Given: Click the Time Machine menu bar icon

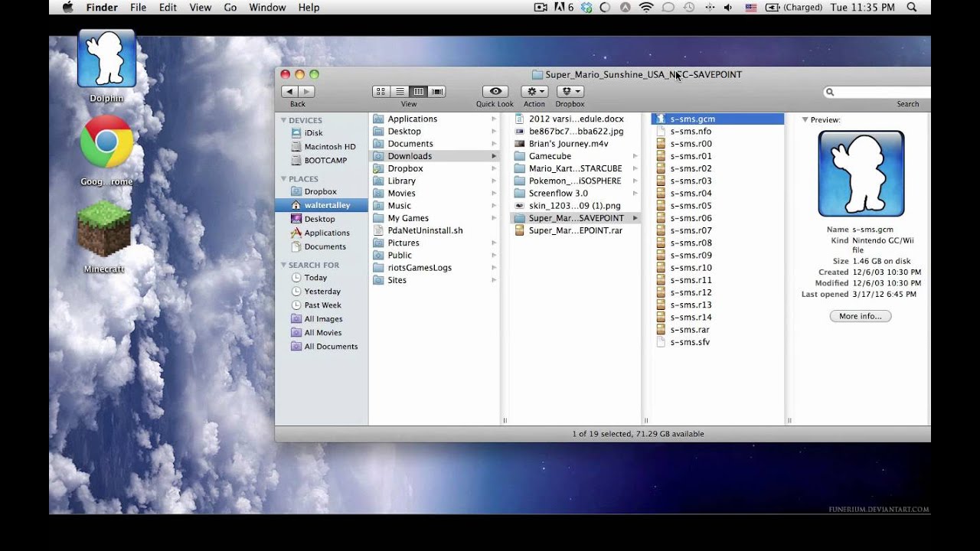Looking at the screenshot, I should coord(688,7).
